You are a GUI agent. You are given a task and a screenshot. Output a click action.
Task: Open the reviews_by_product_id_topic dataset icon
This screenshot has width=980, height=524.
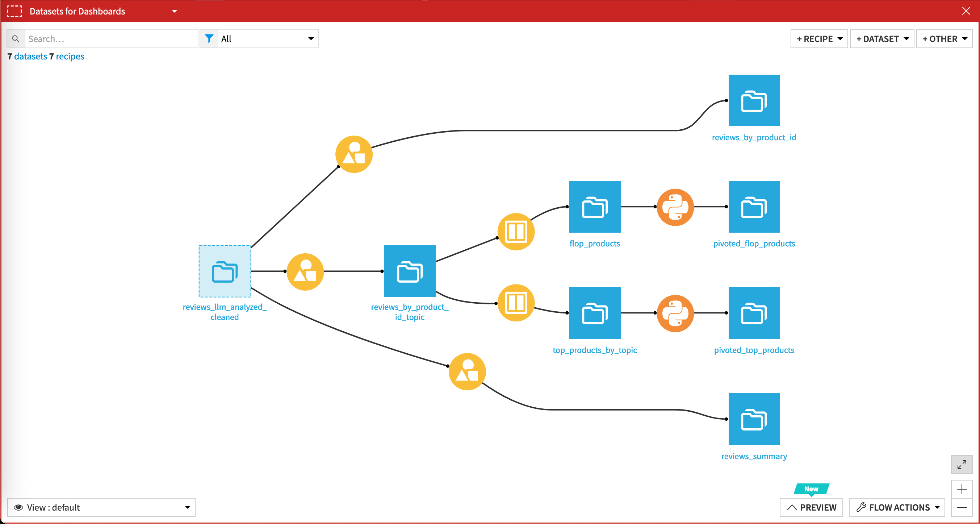pos(410,271)
